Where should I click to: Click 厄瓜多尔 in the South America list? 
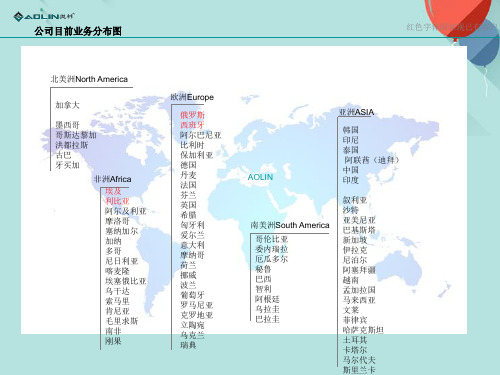click(x=272, y=259)
